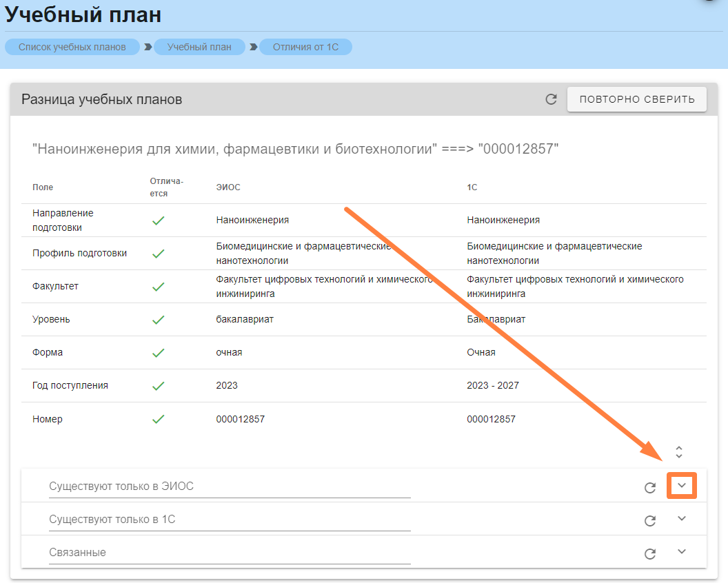Expand the Связанные panel chevron

pos(682,552)
